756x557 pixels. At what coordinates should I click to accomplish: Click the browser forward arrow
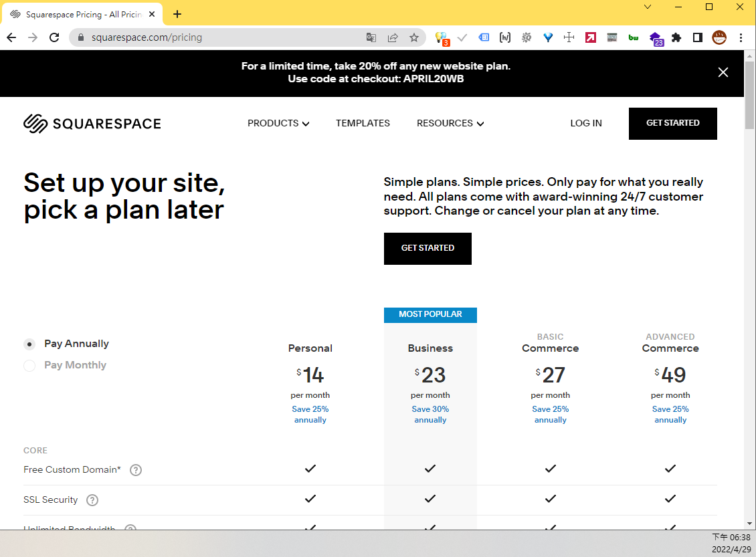[33, 37]
